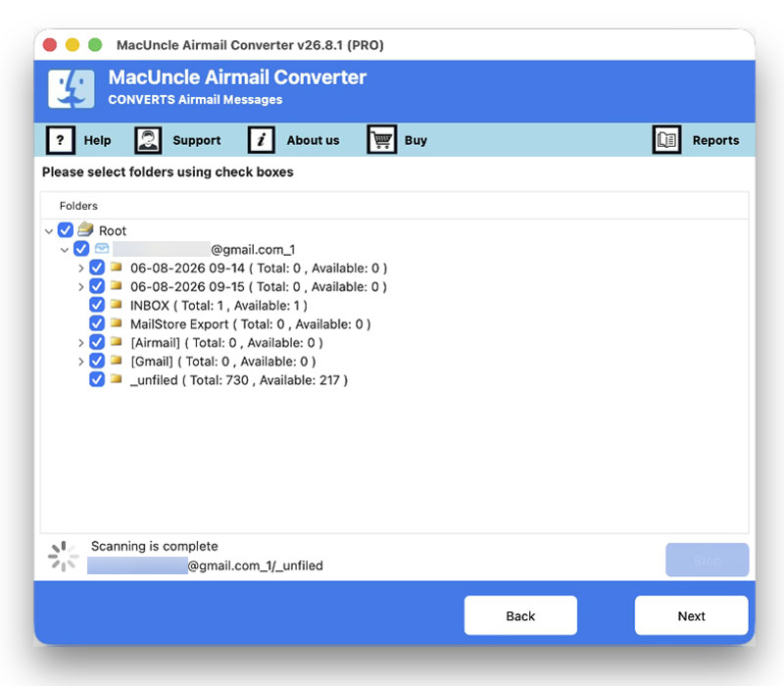This screenshot has width=784, height=686.
Task: Click the Back button
Action: (520, 615)
